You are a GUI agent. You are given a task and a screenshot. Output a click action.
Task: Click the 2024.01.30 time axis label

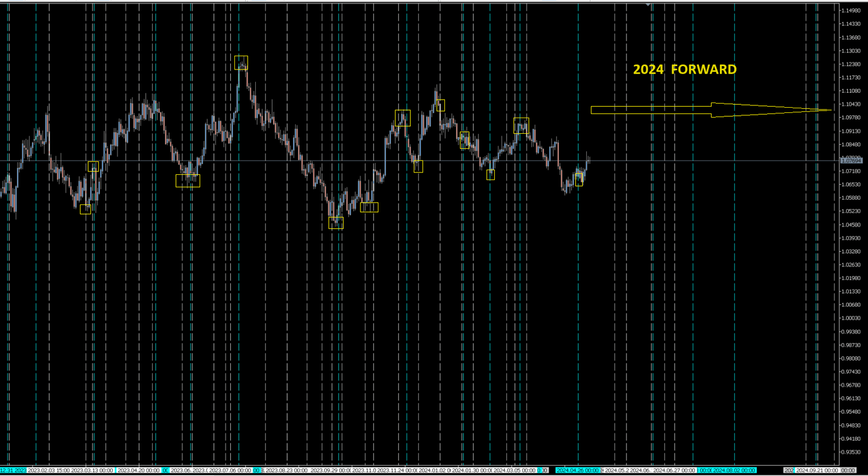pos(472,470)
